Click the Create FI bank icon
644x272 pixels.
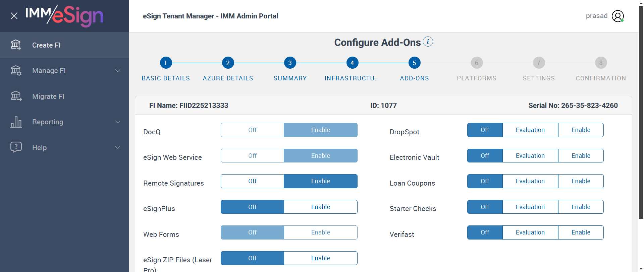(16, 45)
